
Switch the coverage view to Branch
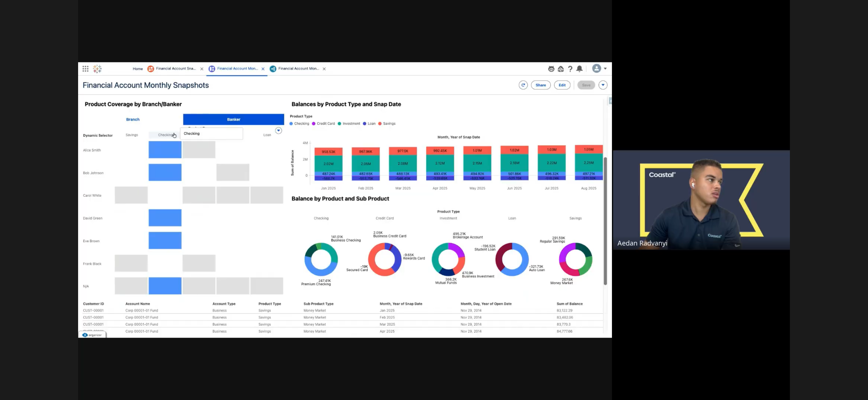pyautogui.click(x=133, y=119)
